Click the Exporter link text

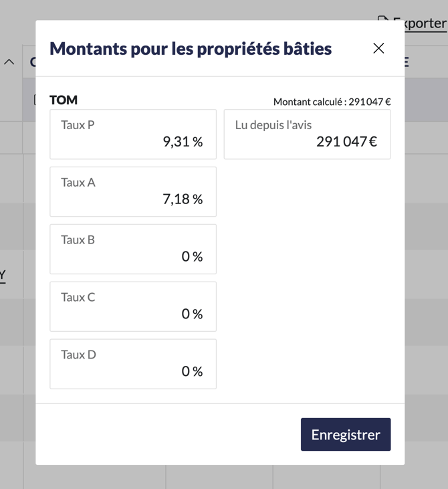tap(421, 23)
